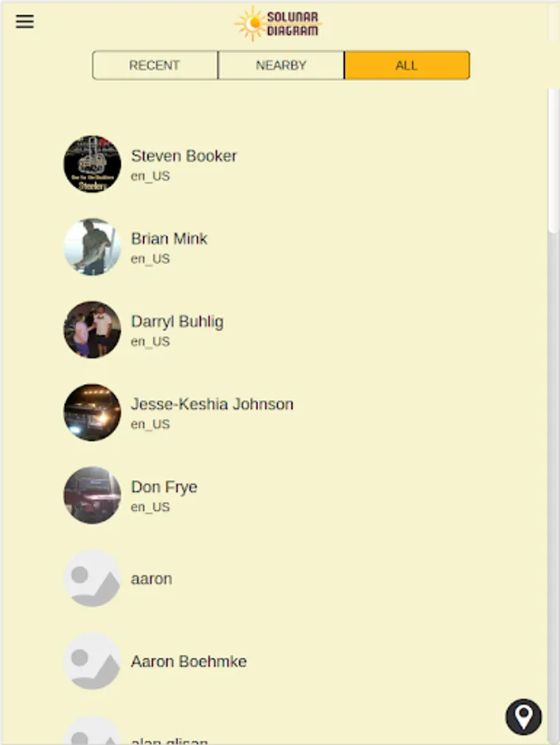Select Jesse-Keshia Johnson name text
This screenshot has width=560, height=745.
(212, 404)
